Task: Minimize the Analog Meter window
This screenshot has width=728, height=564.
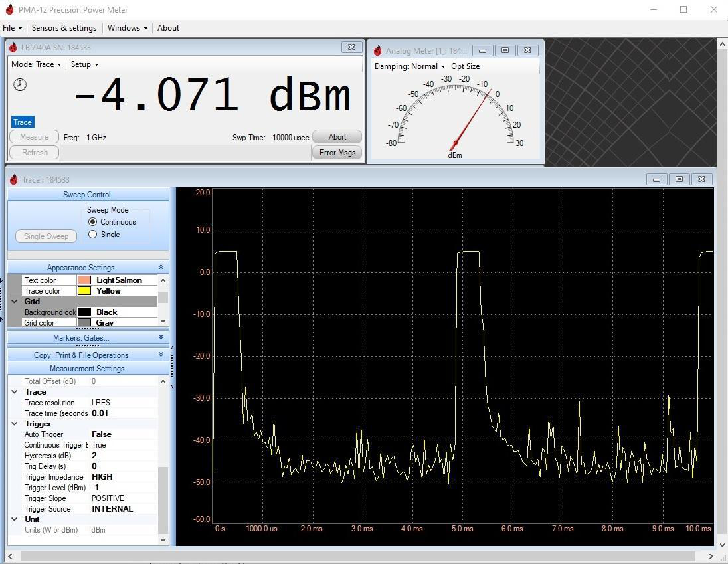Action: point(482,50)
